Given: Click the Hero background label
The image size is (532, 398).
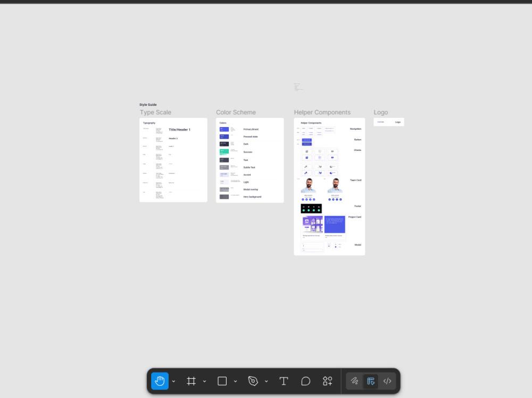Looking at the screenshot, I should tap(252, 197).
